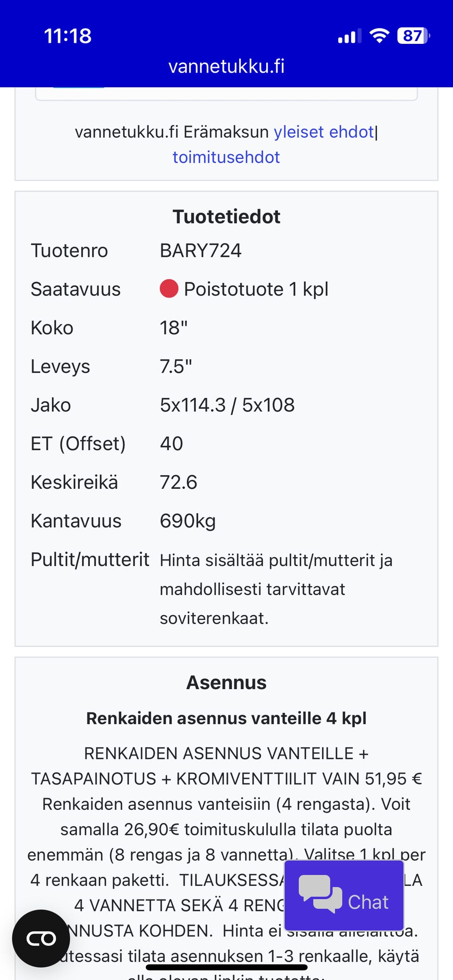
Task: Click the Kantavuus value 690kg
Action: point(187,521)
